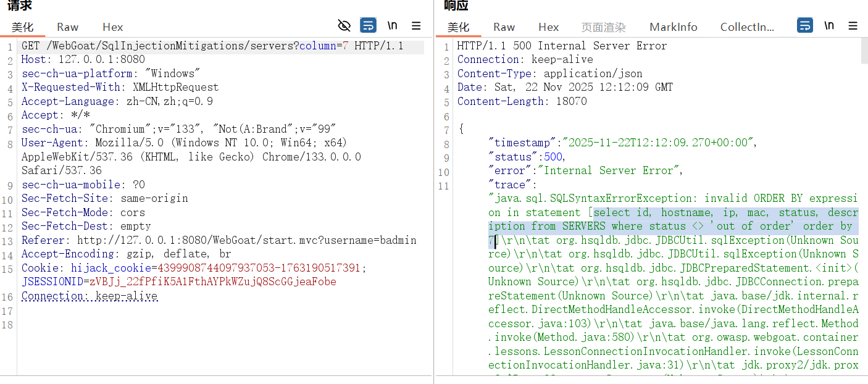Click the "error":"Internal Server Error" JSON field

point(585,170)
